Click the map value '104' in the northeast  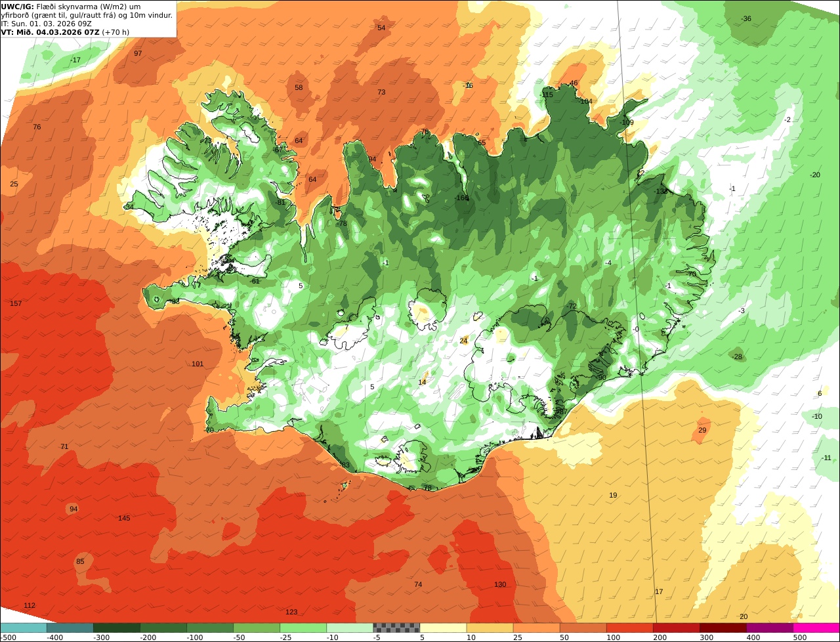coord(586,102)
